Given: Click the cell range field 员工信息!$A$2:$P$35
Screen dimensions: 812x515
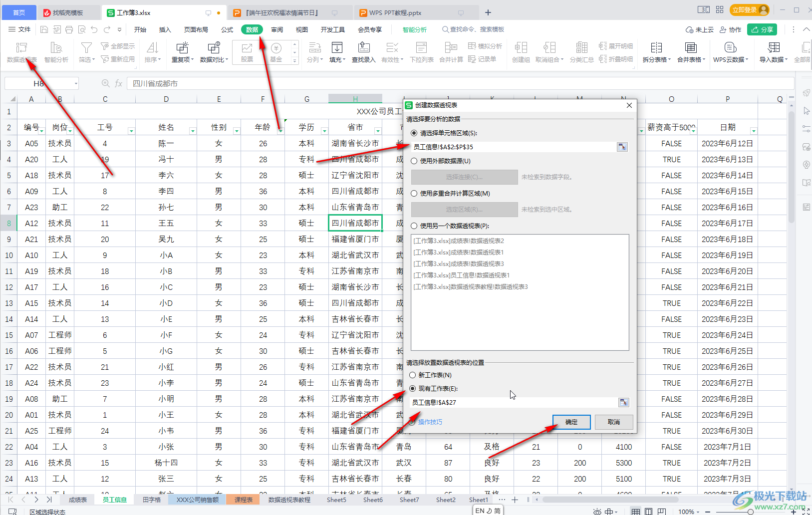Looking at the screenshot, I should (x=514, y=147).
